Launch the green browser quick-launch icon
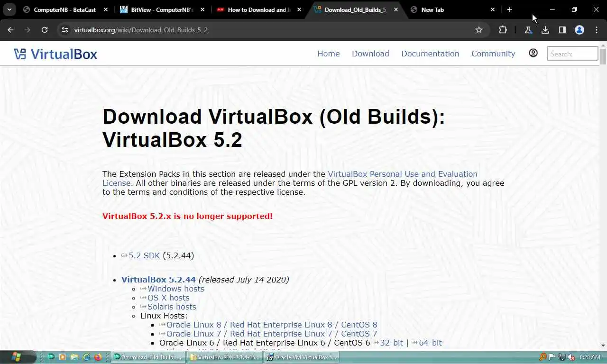 pyautogui.click(x=51, y=357)
